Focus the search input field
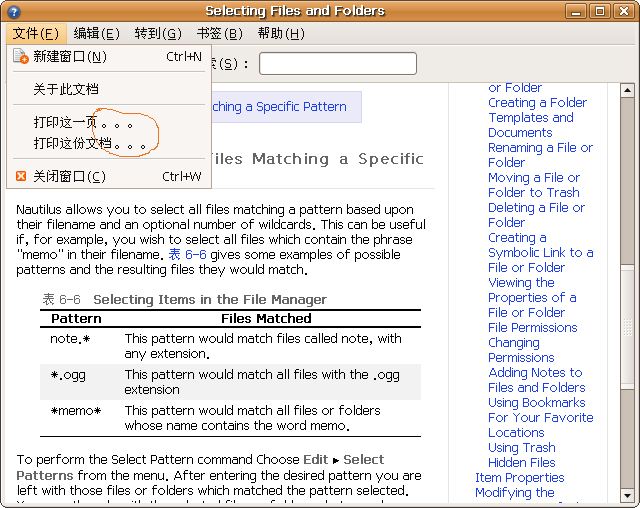 click(338, 63)
